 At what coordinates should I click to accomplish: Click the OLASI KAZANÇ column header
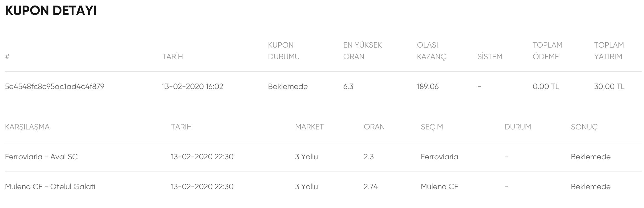pos(431,51)
